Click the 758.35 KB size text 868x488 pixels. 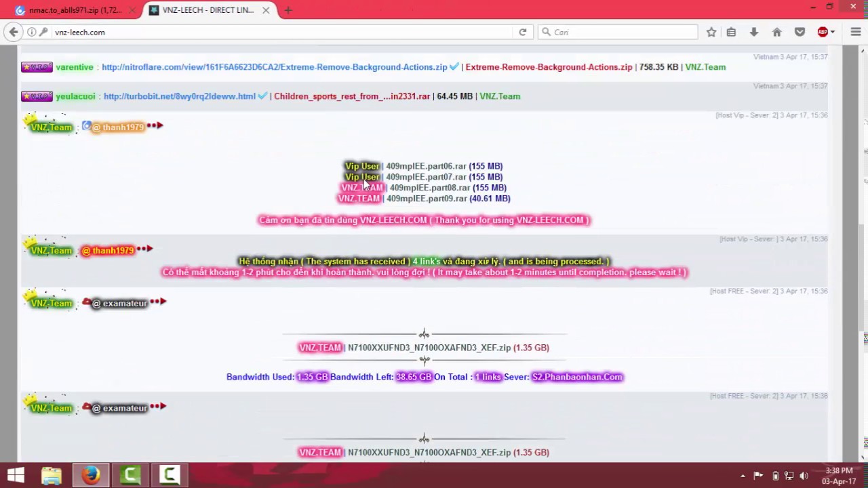658,67
